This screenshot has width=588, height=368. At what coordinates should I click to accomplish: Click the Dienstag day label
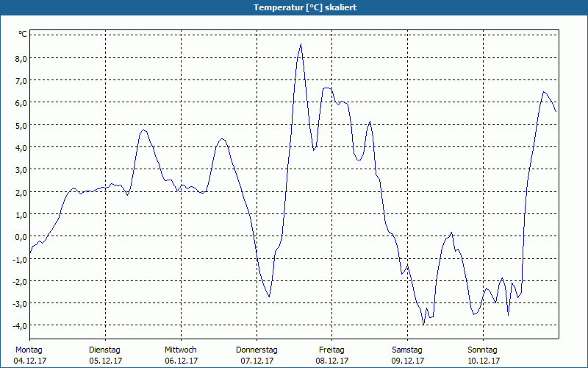pyautogui.click(x=104, y=350)
